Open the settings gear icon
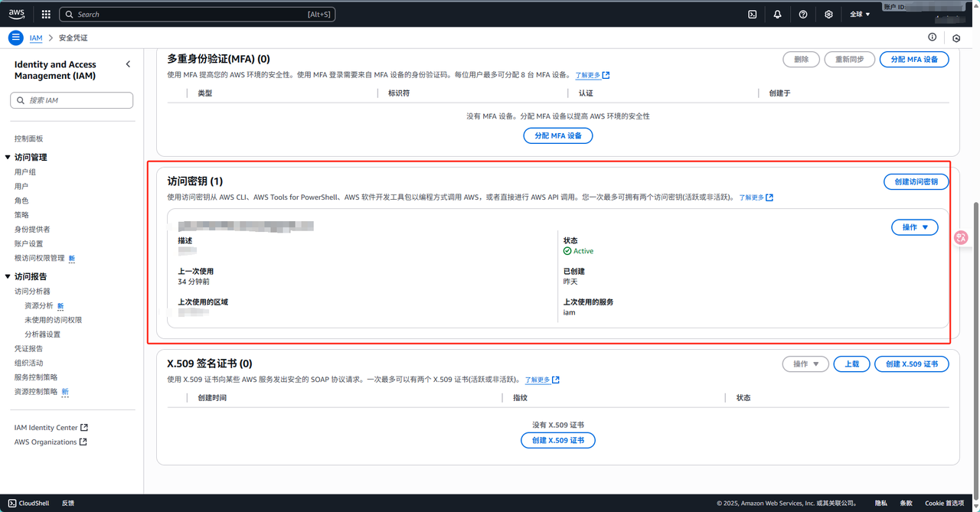 tap(828, 14)
